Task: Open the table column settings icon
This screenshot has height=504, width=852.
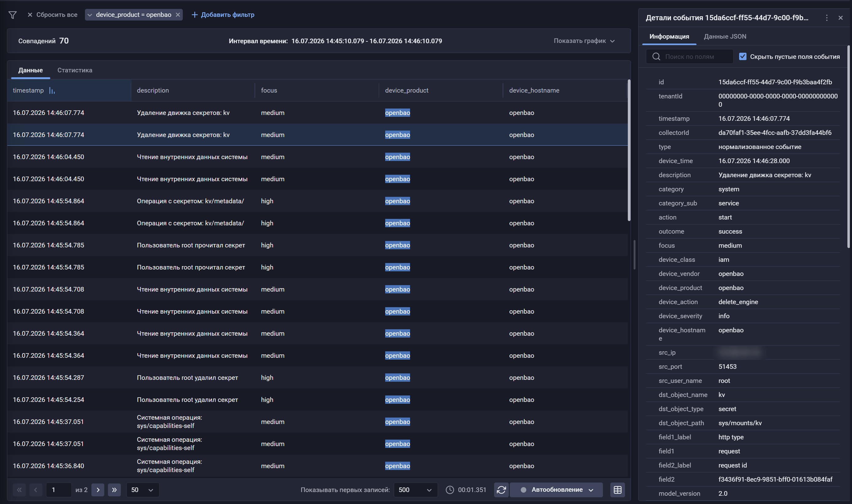Action: coord(618,490)
